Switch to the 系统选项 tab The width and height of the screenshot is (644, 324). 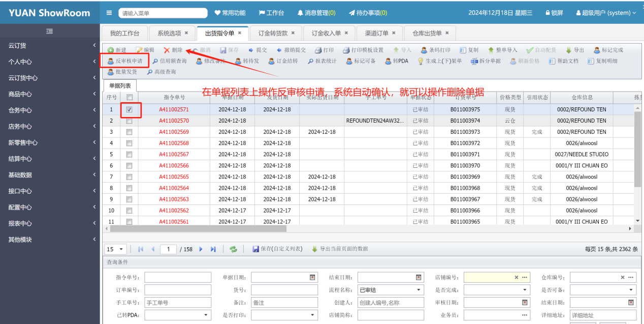pyautogui.click(x=169, y=33)
